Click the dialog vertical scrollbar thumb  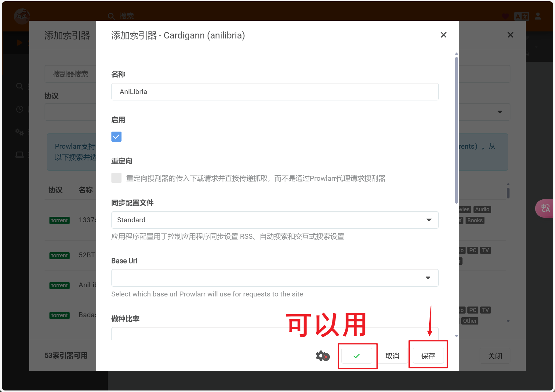click(456, 130)
